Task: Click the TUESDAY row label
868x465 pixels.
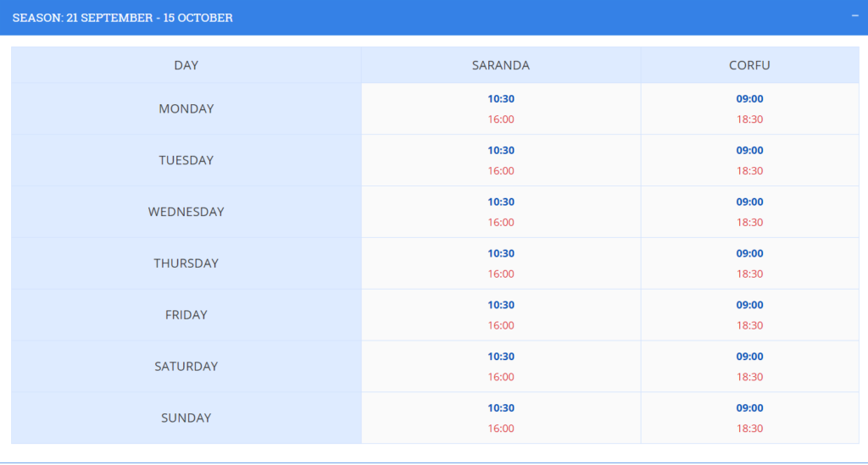Action: (x=186, y=160)
